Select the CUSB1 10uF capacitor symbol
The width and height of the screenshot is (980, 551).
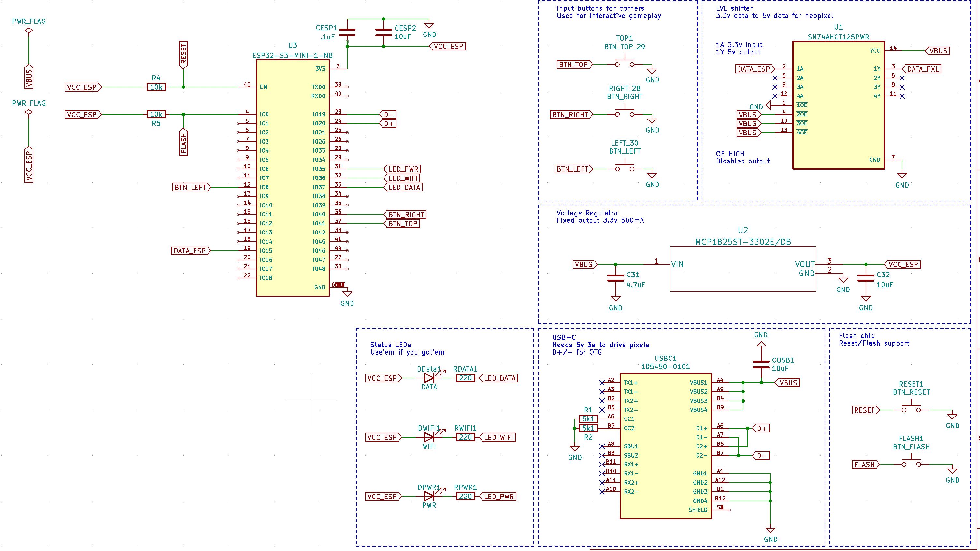(x=761, y=365)
